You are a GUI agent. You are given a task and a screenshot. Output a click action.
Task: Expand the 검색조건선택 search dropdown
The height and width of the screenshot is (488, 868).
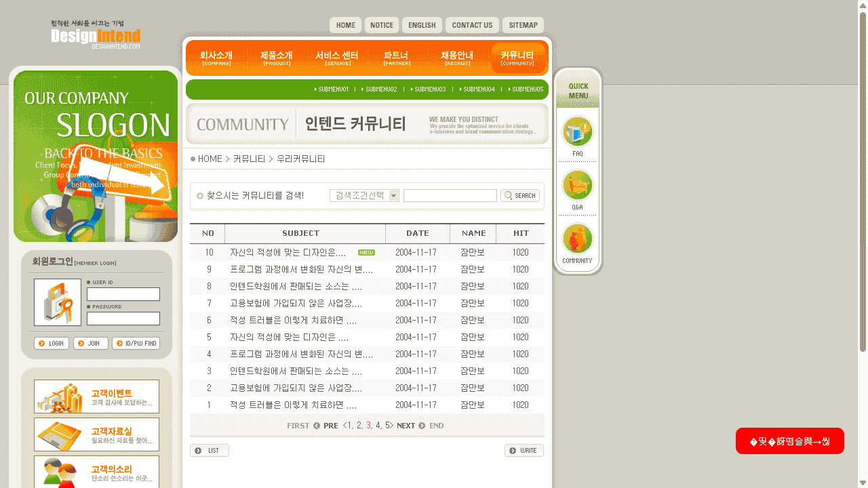pyautogui.click(x=393, y=195)
